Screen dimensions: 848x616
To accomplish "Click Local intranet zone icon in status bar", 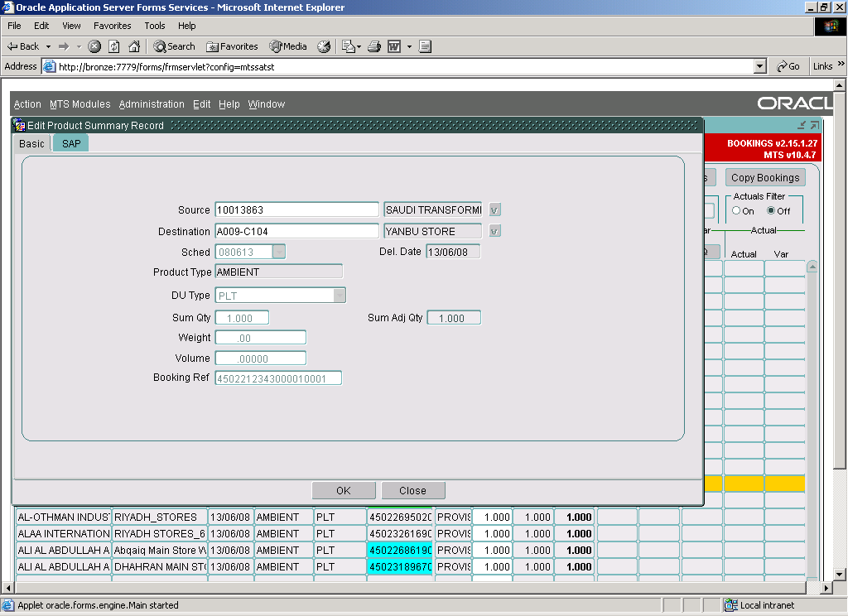I will point(730,605).
